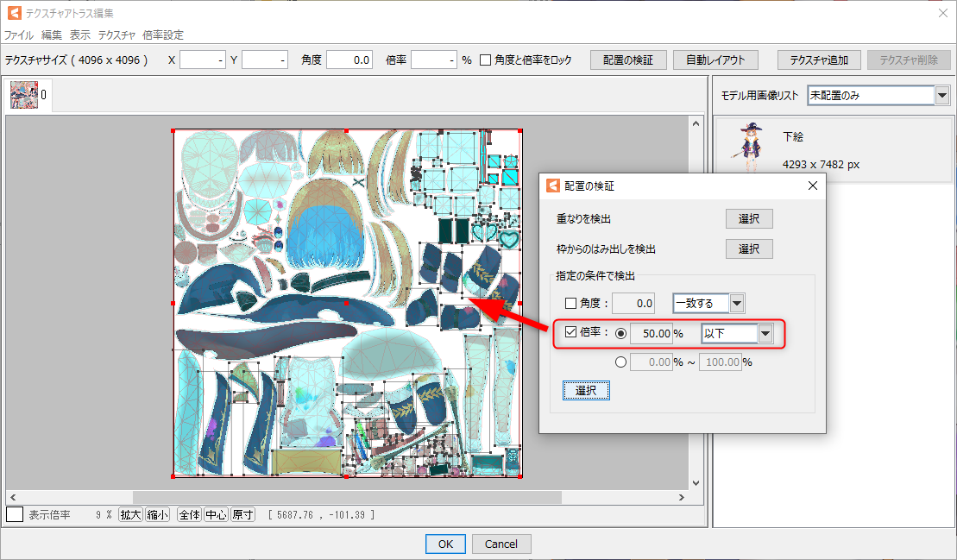Click the 拡大 zoom-in button
This screenshot has width=957, height=560.
[130, 515]
